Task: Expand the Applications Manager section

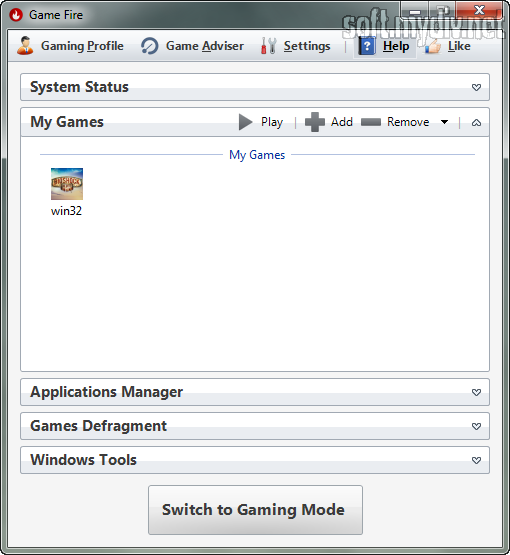Action: (476, 392)
